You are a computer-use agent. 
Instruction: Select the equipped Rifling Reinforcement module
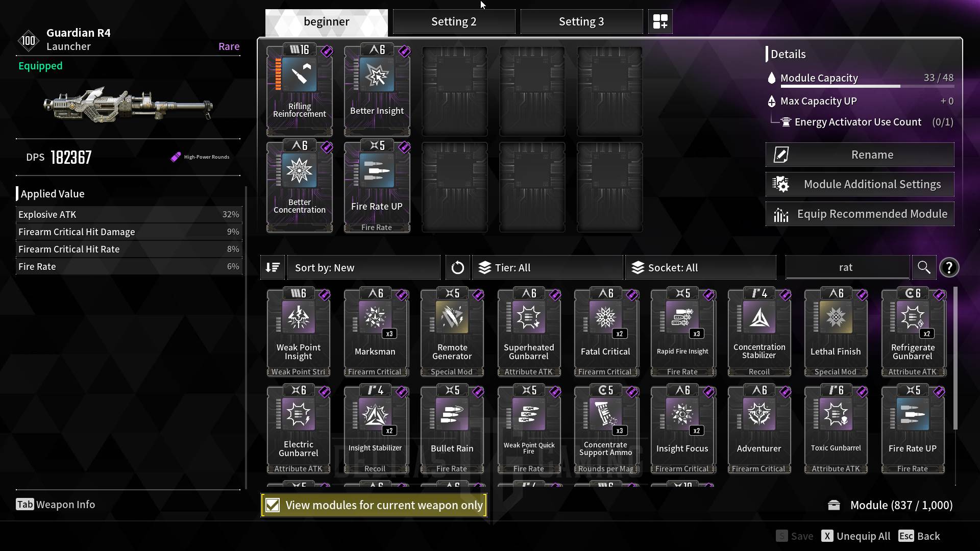tap(300, 90)
